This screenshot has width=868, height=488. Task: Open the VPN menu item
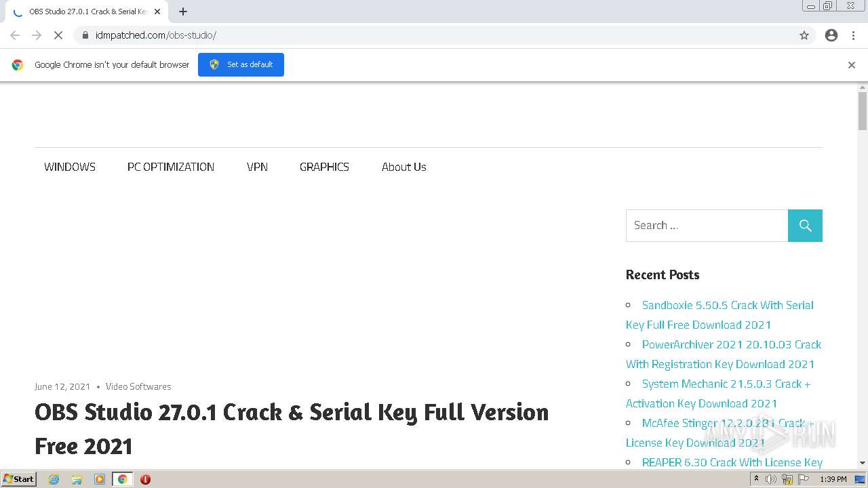pyautogui.click(x=257, y=167)
